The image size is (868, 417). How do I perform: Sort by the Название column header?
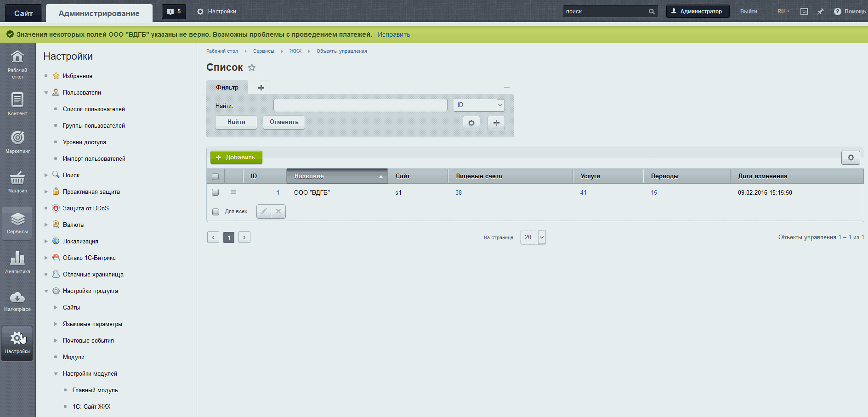click(x=337, y=176)
